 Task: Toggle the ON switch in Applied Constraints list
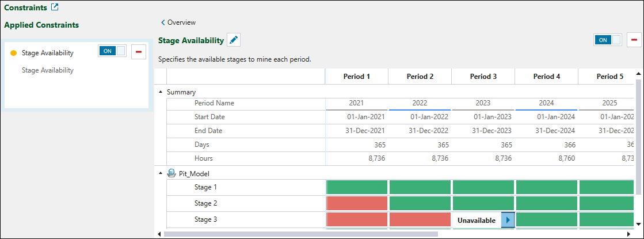(112, 51)
